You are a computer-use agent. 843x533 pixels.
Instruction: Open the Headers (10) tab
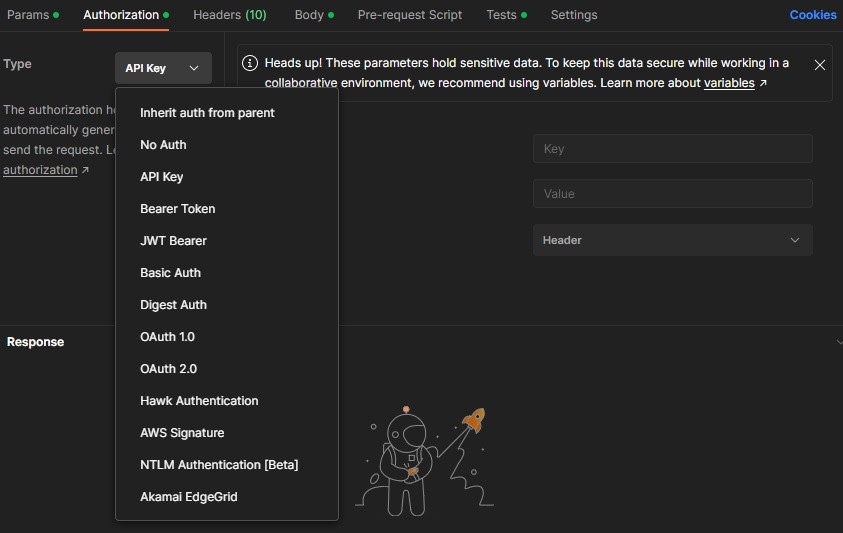tap(230, 15)
